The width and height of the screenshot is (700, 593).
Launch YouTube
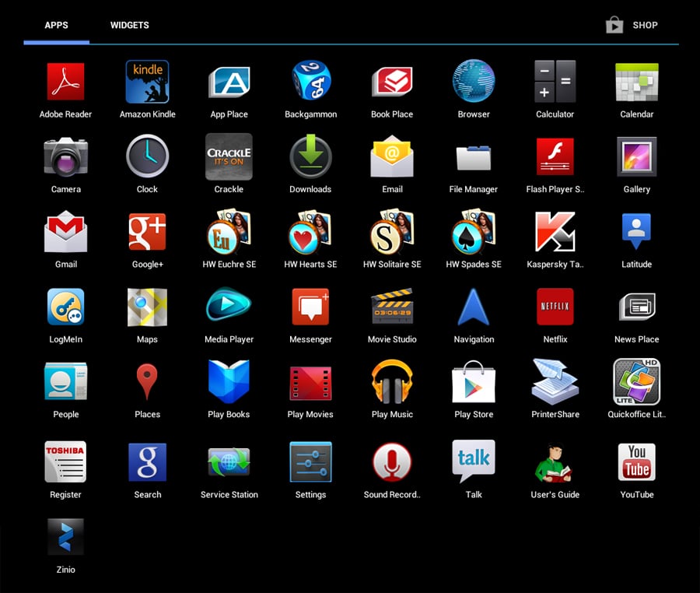pyautogui.click(x=636, y=462)
